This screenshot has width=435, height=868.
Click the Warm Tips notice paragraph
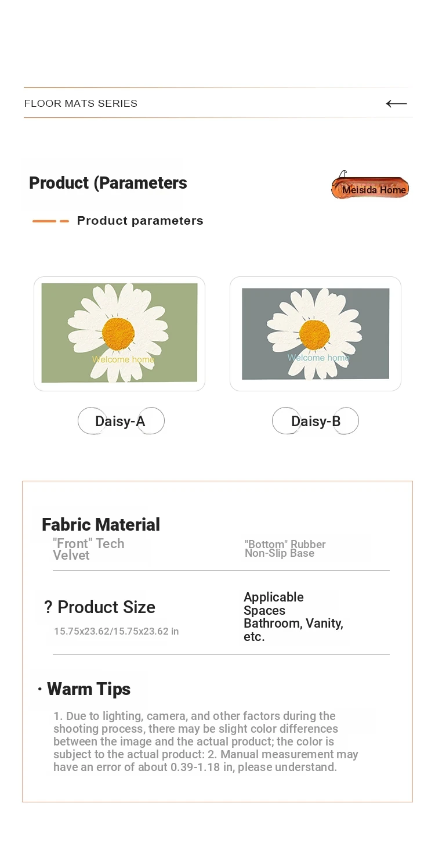[x=206, y=741]
